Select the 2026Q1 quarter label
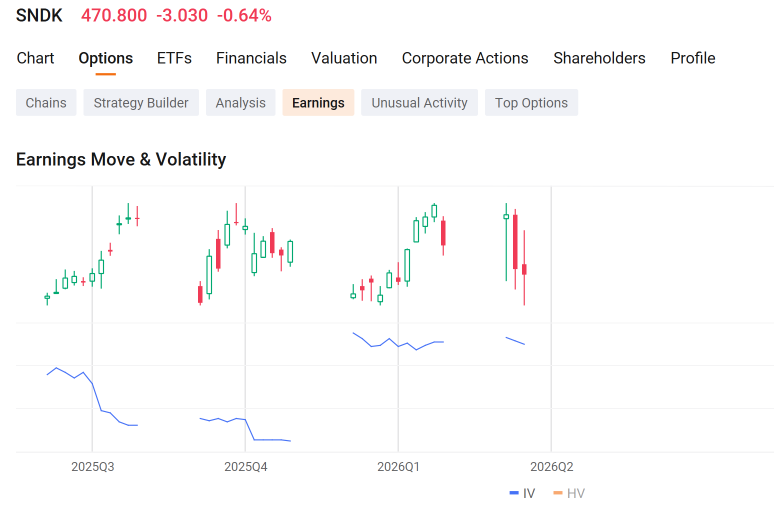 398,467
